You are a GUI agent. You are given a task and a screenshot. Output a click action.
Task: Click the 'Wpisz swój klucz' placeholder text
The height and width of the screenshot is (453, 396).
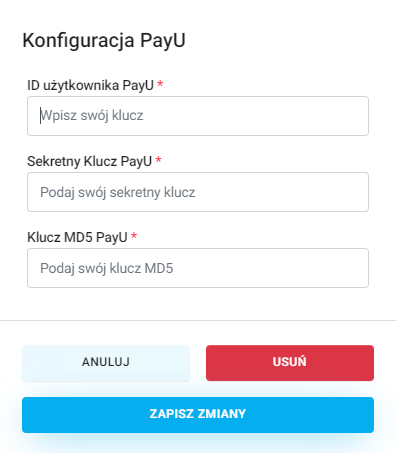[92, 116]
